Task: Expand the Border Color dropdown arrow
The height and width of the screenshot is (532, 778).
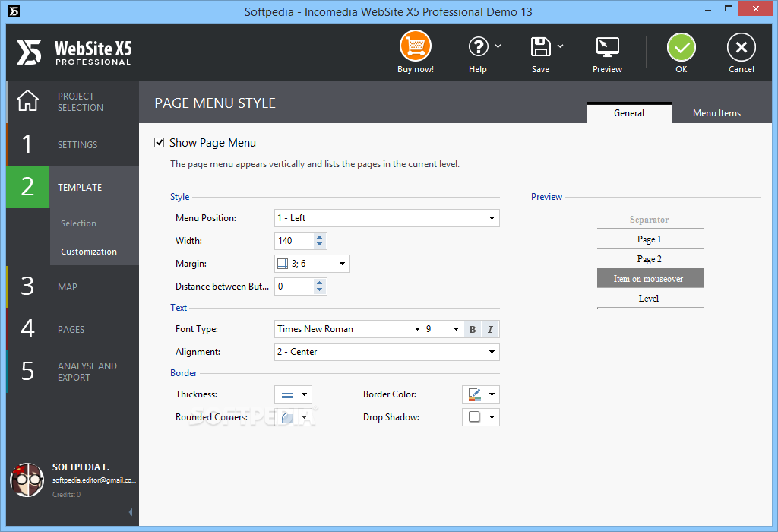Action: (x=492, y=394)
